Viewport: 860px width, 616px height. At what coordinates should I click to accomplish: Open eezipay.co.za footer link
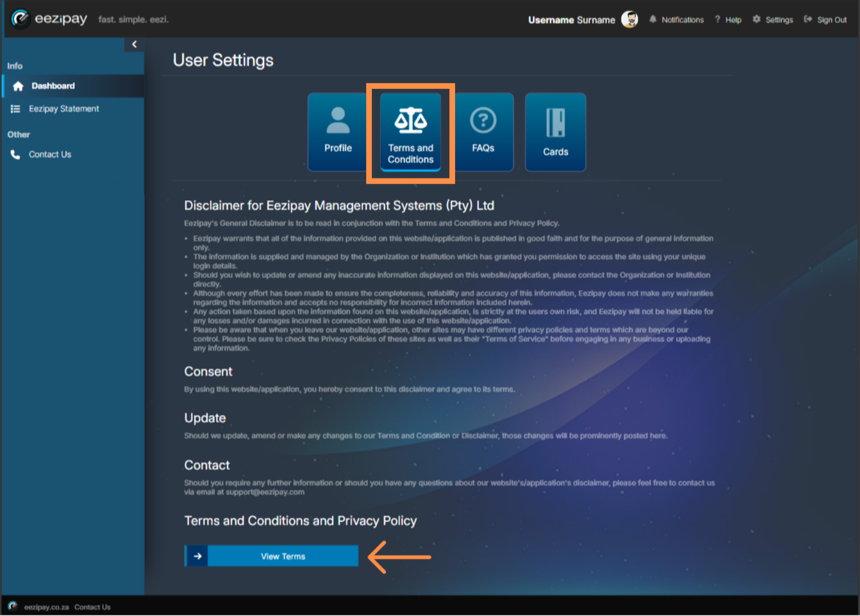(46, 607)
